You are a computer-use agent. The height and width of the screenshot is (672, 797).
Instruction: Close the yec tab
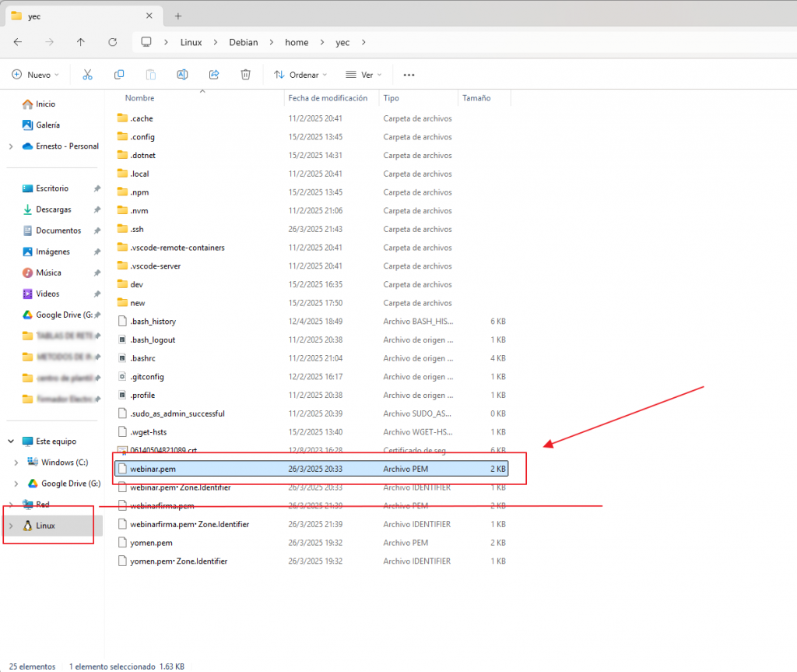(149, 16)
